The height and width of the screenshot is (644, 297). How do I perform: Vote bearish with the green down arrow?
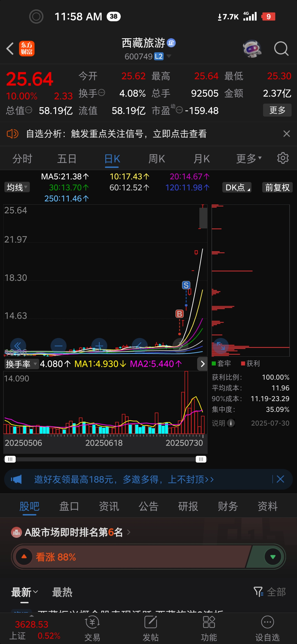point(273,556)
